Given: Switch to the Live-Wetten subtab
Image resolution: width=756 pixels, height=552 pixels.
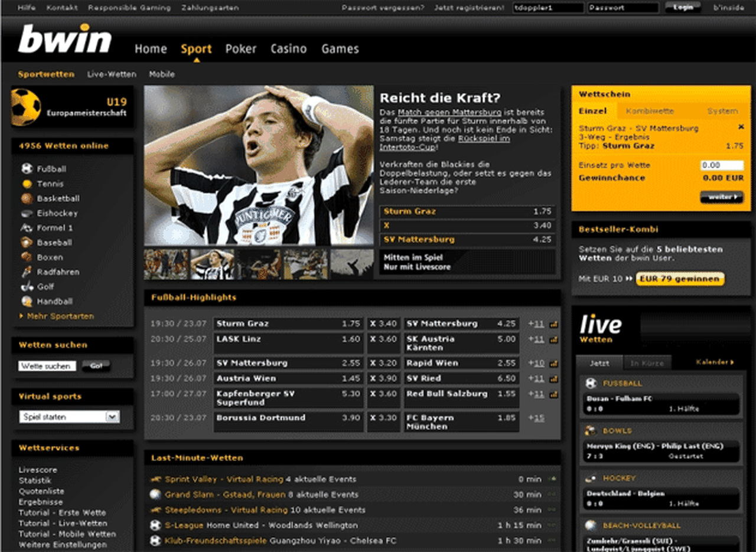Looking at the screenshot, I should click(x=112, y=74).
